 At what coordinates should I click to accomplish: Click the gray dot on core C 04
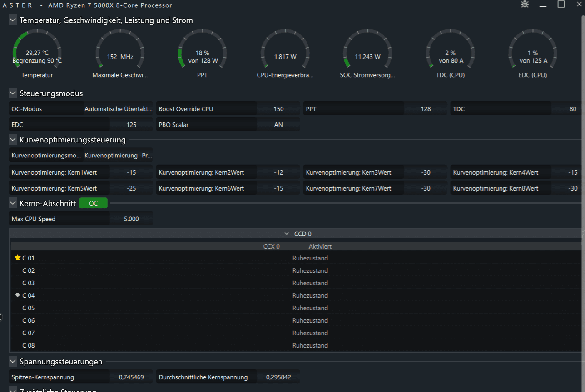point(18,295)
